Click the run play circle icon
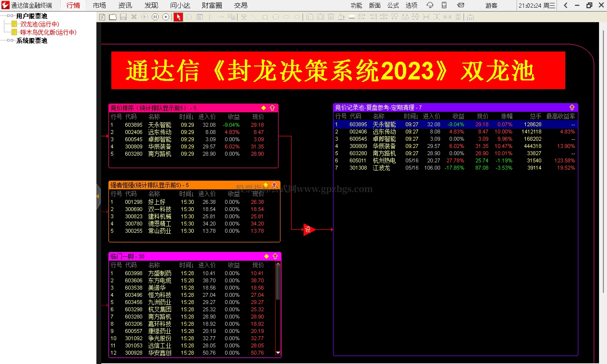 pyautogui.click(x=145, y=17)
